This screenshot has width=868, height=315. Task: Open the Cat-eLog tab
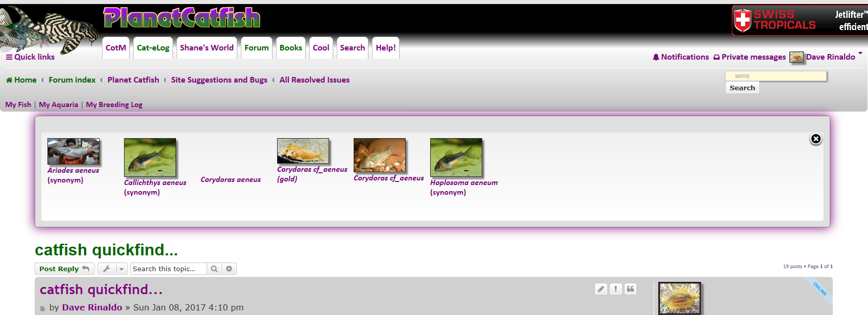(x=153, y=47)
